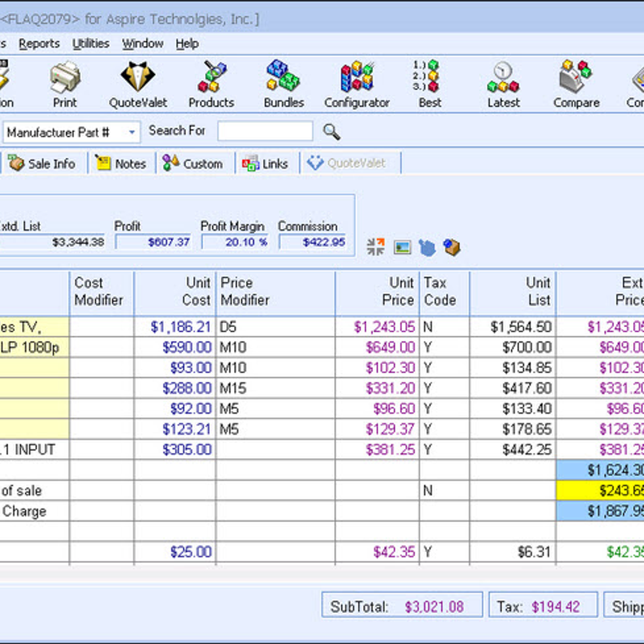Launch the Configurator tool
The image size is (644, 644).
tap(357, 84)
